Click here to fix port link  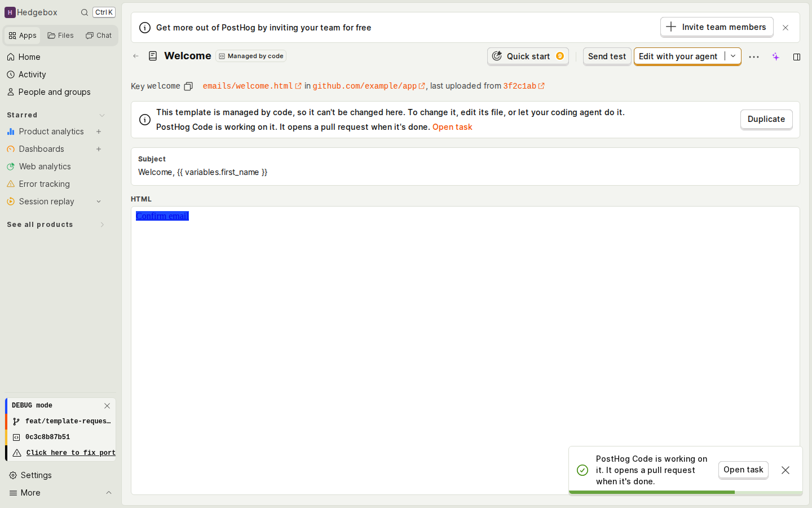click(x=71, y=453)
